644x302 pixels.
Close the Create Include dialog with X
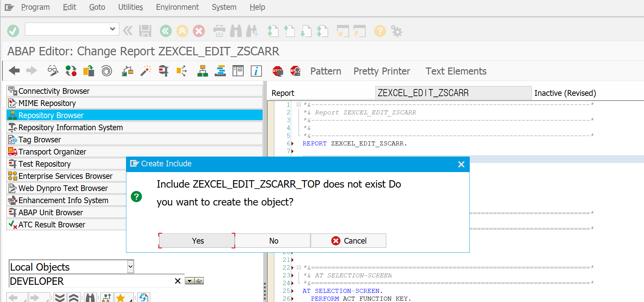461,164
